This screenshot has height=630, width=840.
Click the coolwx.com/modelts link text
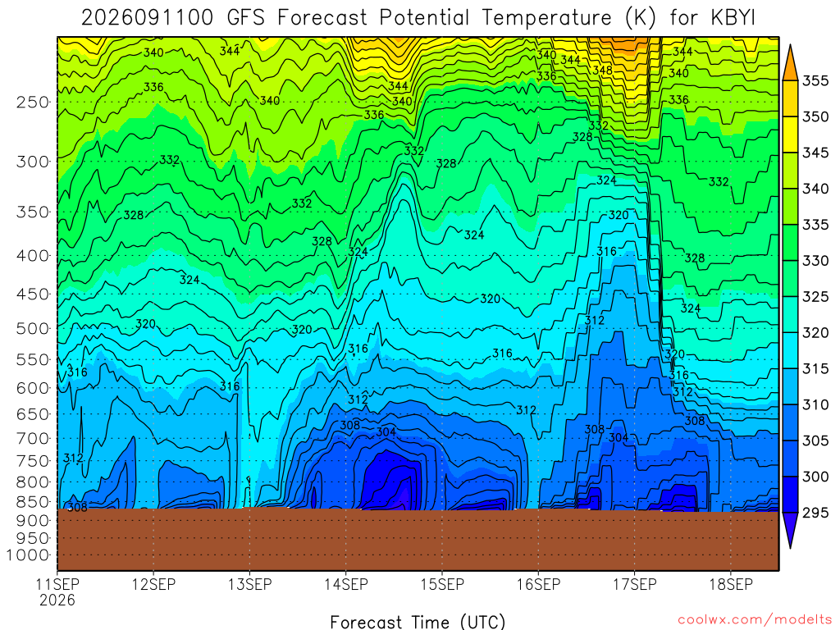pyautogui.click(x=755, y=620)
